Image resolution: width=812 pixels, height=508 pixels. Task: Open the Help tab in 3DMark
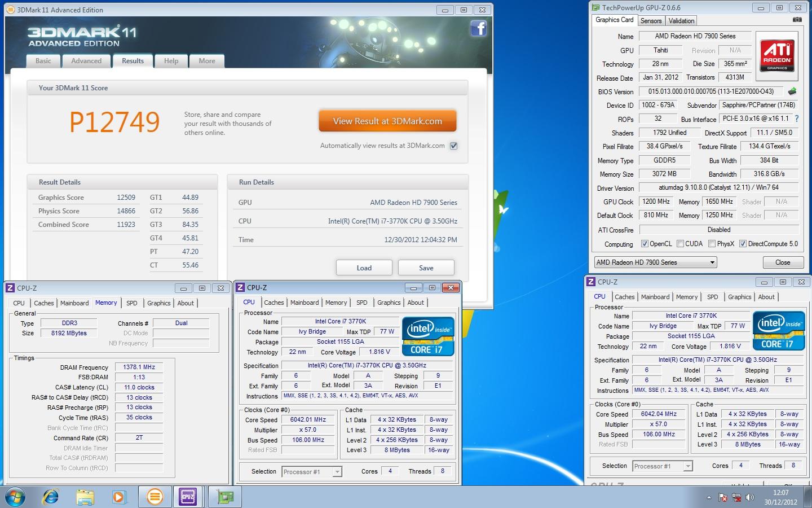click(171, 61)
